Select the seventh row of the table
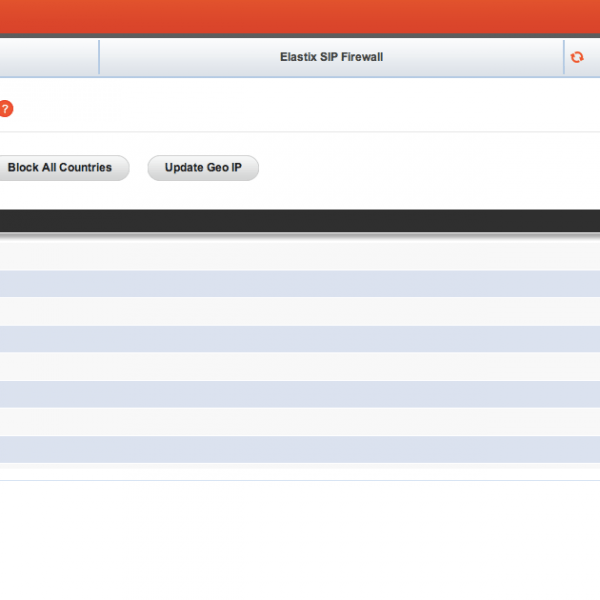 pos(300,421)
